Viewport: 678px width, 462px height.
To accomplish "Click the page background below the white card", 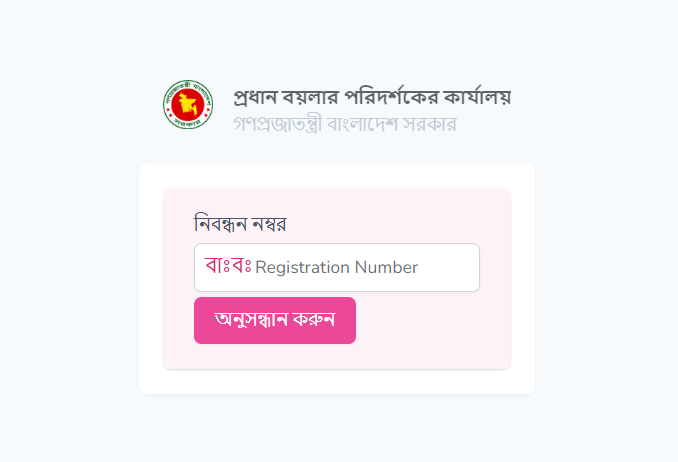I will [336, 428].
